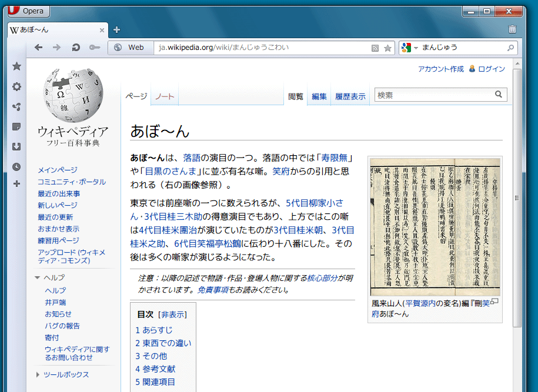538x392 pixels.
Task: Close the あぼ〜ん browser tab
Action: [102, 30]
